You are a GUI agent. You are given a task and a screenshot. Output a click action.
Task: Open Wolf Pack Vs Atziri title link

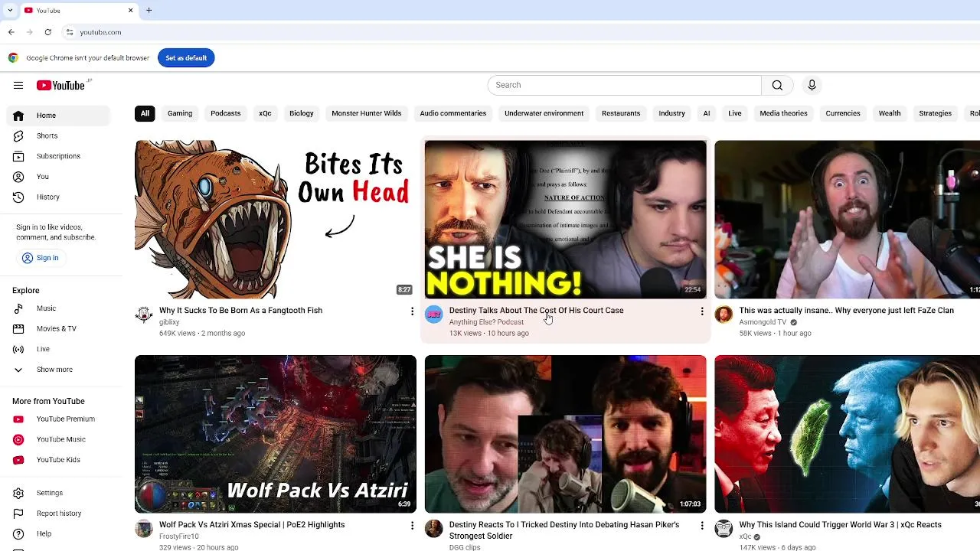(x=252, y=525)
